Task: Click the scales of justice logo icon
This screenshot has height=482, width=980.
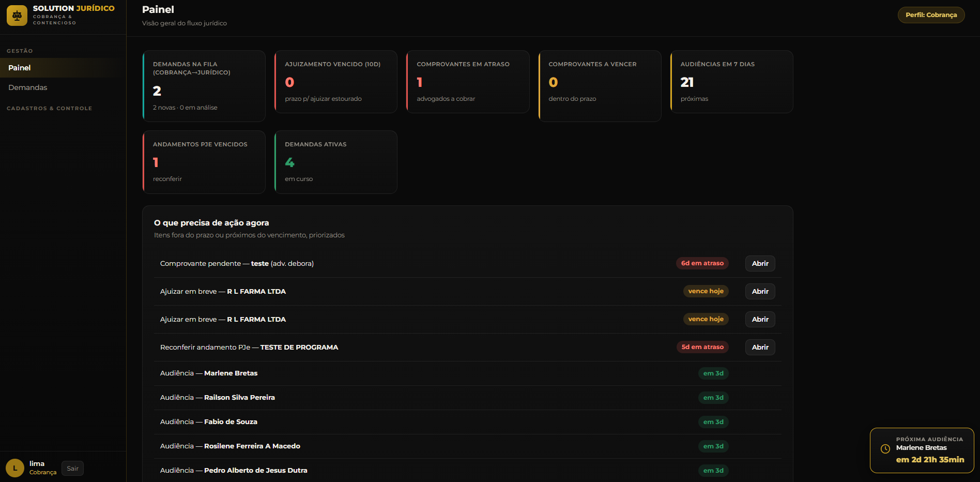Action: (17, 16)
